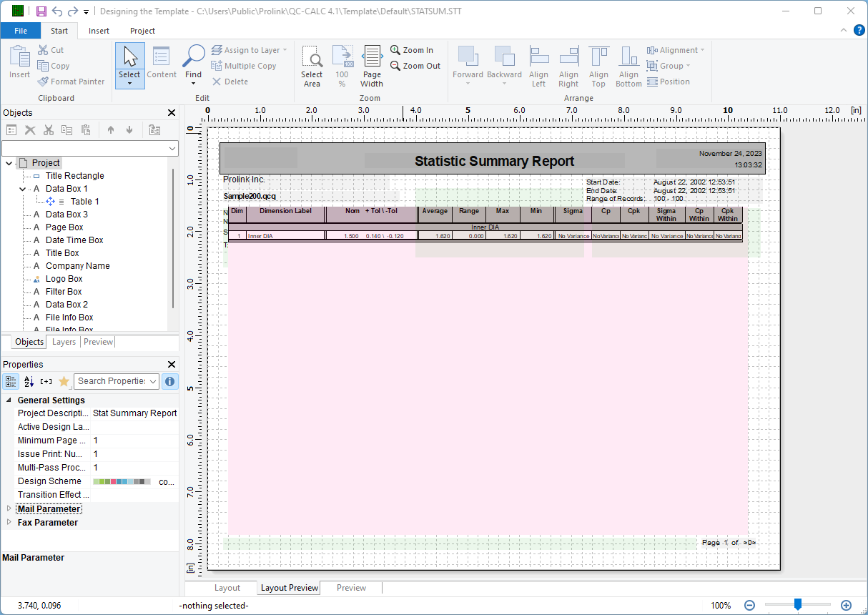The height and width of the screenshot is (615, 868).
Task: Open the Assign to Layer dropdown
Action: [x=250, y=50]
